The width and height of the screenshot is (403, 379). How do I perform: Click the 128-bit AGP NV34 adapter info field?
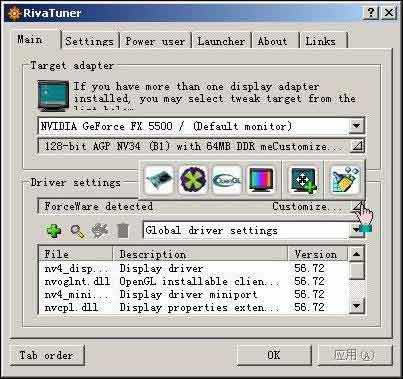tap(193, 146)
